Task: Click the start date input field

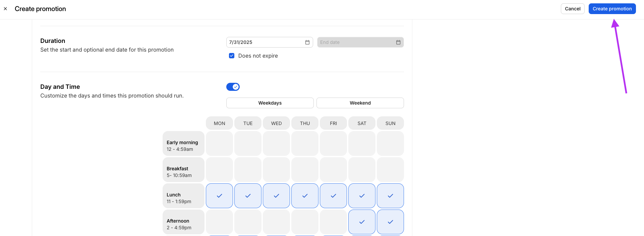Action: click(265, 42)
